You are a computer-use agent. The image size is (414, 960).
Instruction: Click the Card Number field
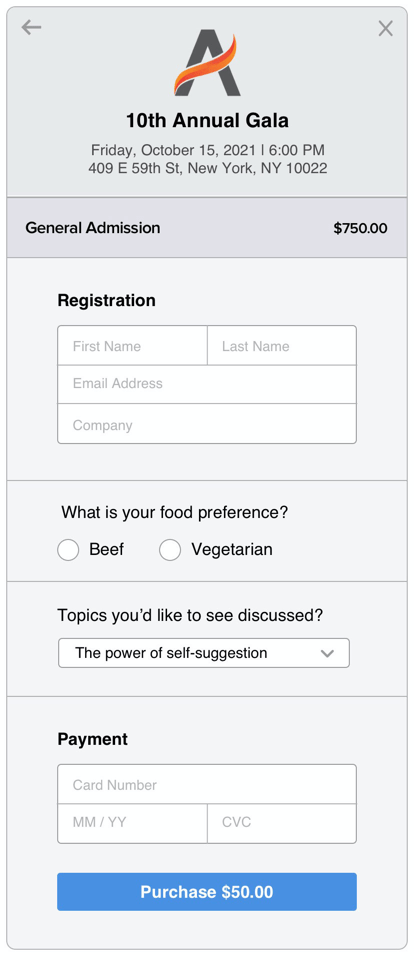coord(207,784)
